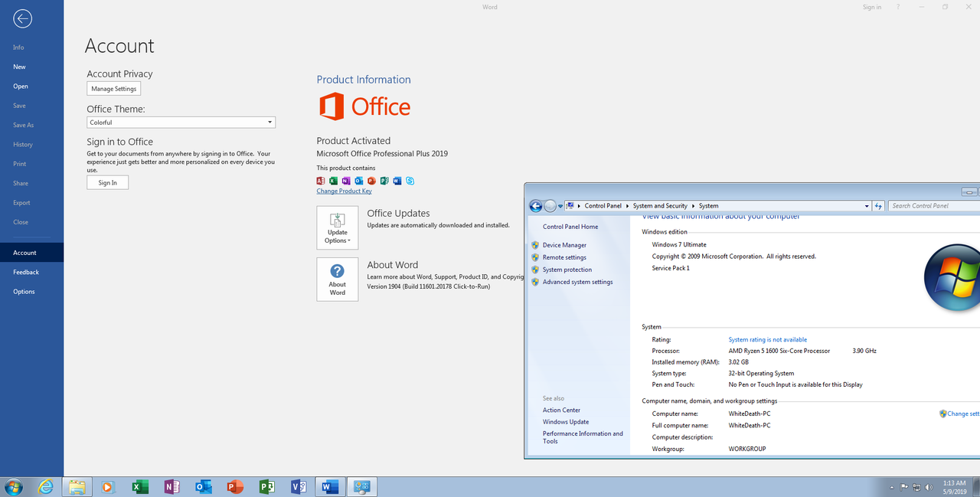
Task: Click the OneNote icon under product contains
Action: coord(346,181)
